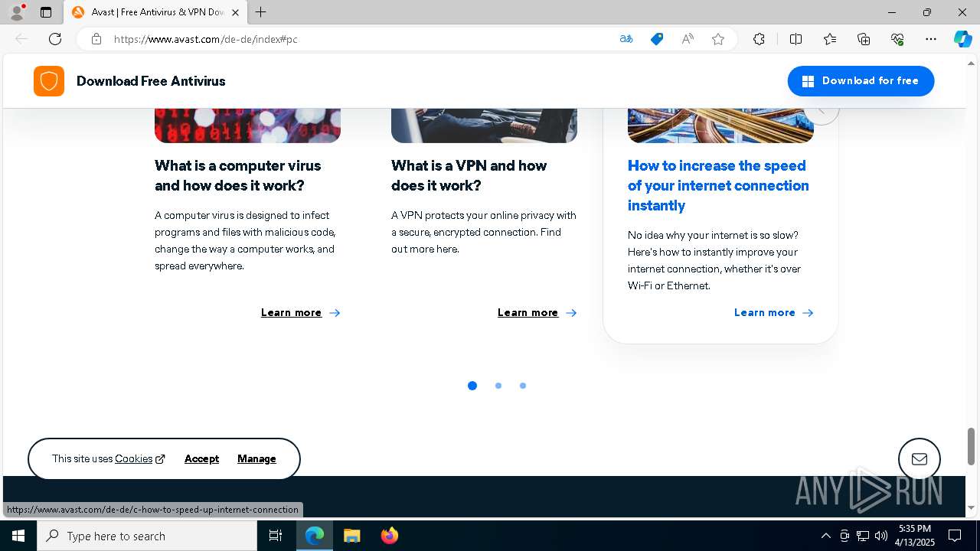Screen dimensions: 980x551
Task: Close the Avast browser tab
Action: tap(235, 12)
